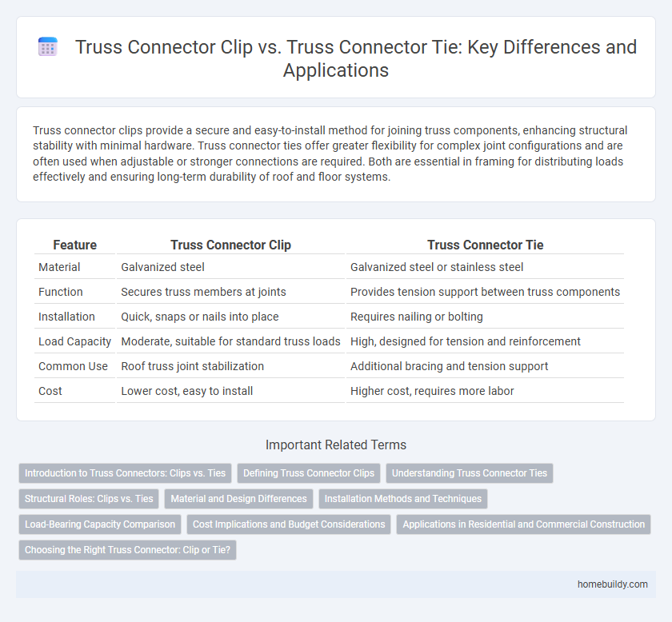The width and height of the screenshot is (672, 622).
Task: Open 'Material and Design Differences' tag
Action: coord(238,499)
